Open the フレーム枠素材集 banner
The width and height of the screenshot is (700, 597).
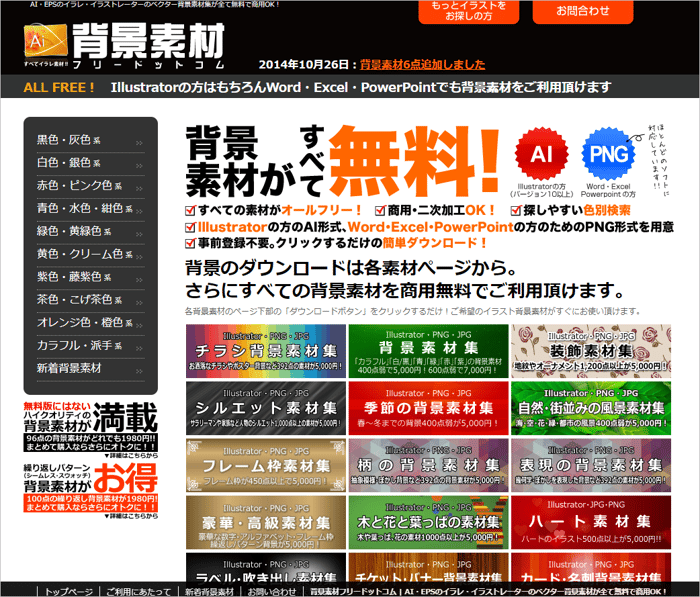[266, 465]
